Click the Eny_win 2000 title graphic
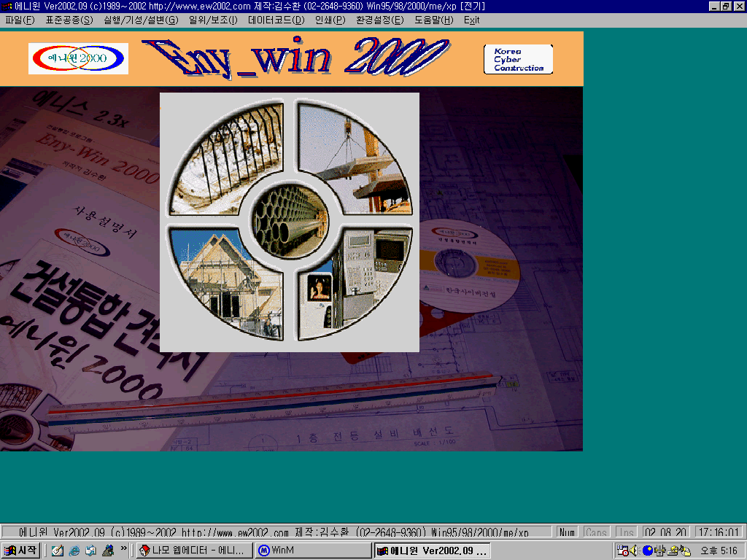This screenshot has width=747, height=560. coord(295,57)
